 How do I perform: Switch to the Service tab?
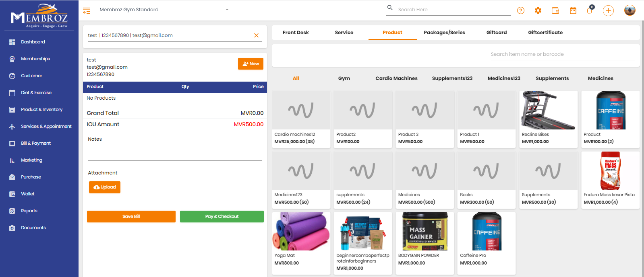tap(344, 33)
